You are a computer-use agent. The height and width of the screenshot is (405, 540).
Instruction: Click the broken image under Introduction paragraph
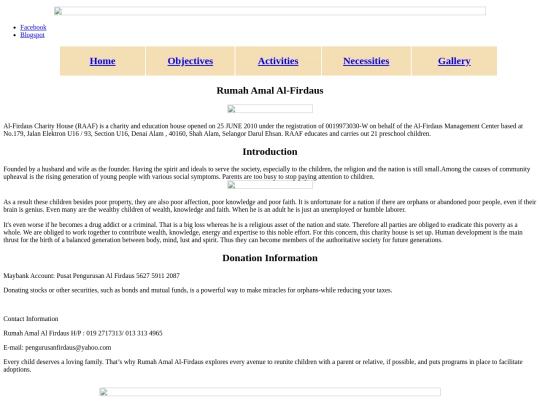pyautogui.click(x=270, y=185)
